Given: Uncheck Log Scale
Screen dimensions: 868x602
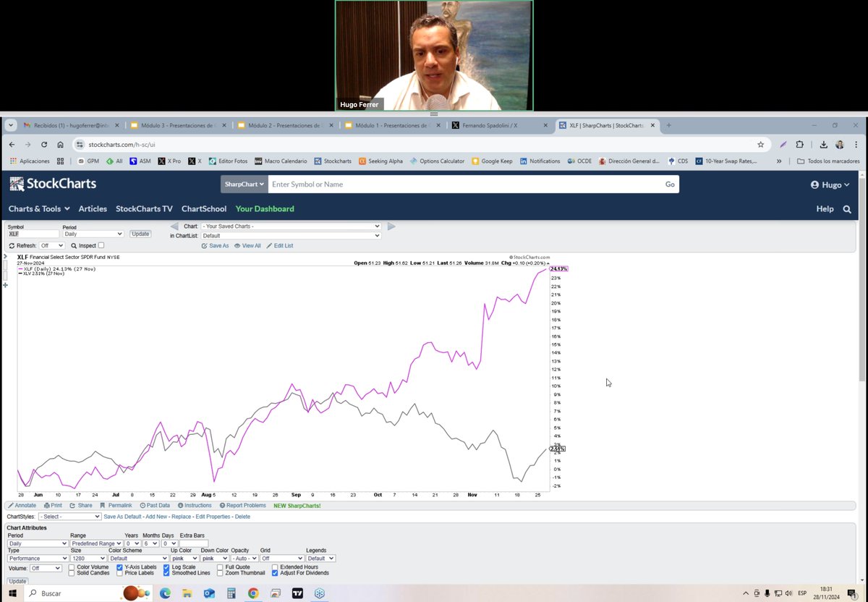Looking at the screenshot, I should point(166,567).
